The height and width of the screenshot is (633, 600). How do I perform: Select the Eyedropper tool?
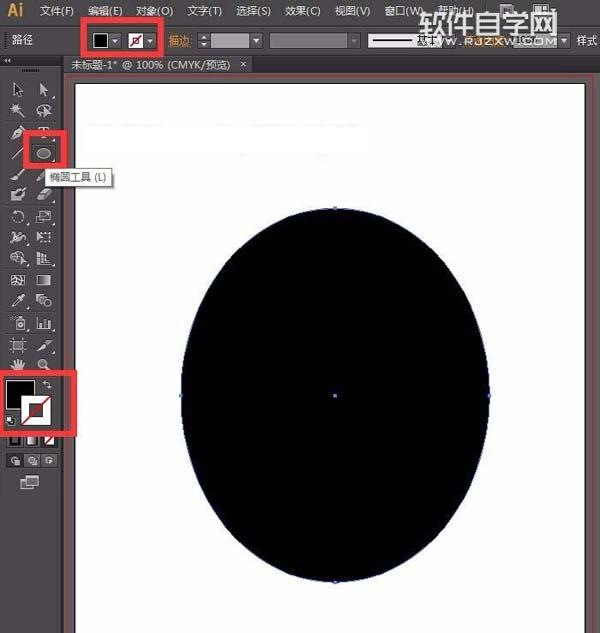coord(17,301)
